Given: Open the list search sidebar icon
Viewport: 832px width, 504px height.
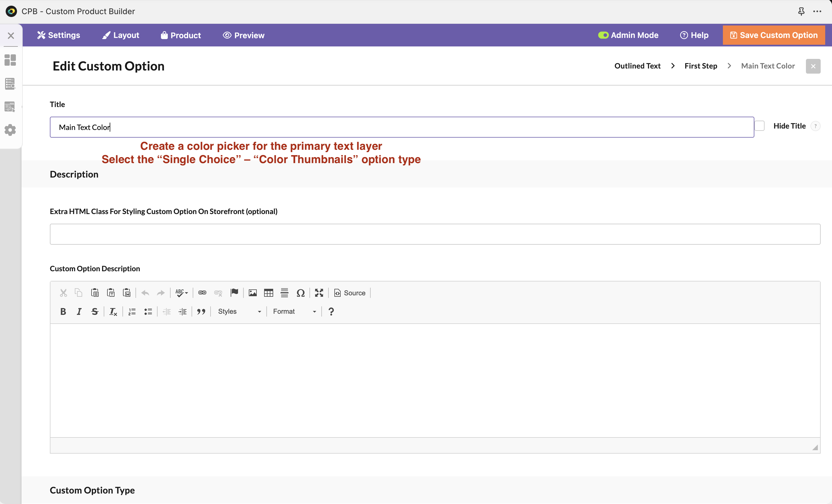Looking at the screenshot, I should pyautogui.click(x=10, y=83).
